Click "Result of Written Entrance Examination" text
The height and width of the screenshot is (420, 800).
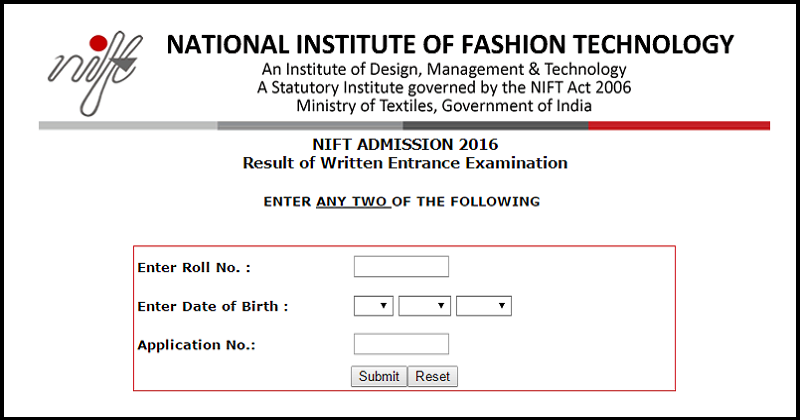pos(405,162)
